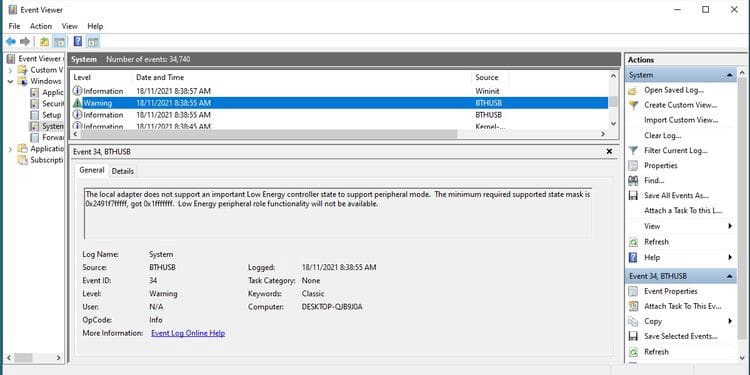Click computer name DESKTOP-QJB9J0A
Screen dimensions: 750x375
click(x=332, y=307)
